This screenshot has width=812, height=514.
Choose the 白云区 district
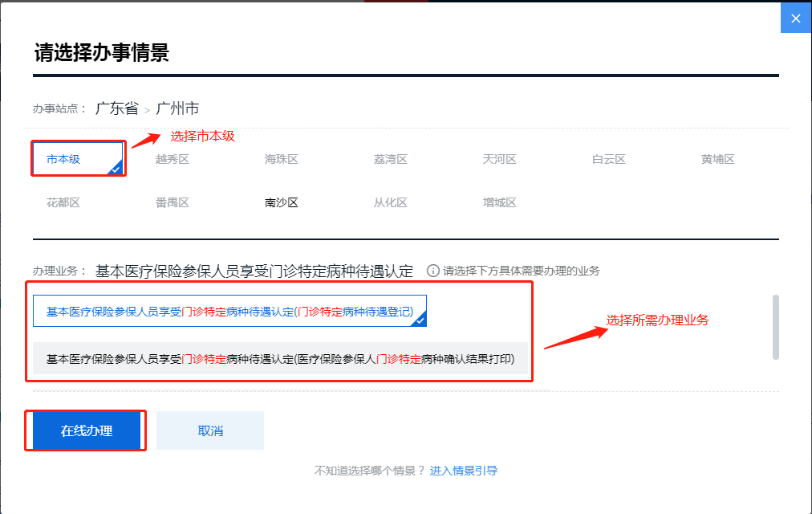[x=608, y=158]
